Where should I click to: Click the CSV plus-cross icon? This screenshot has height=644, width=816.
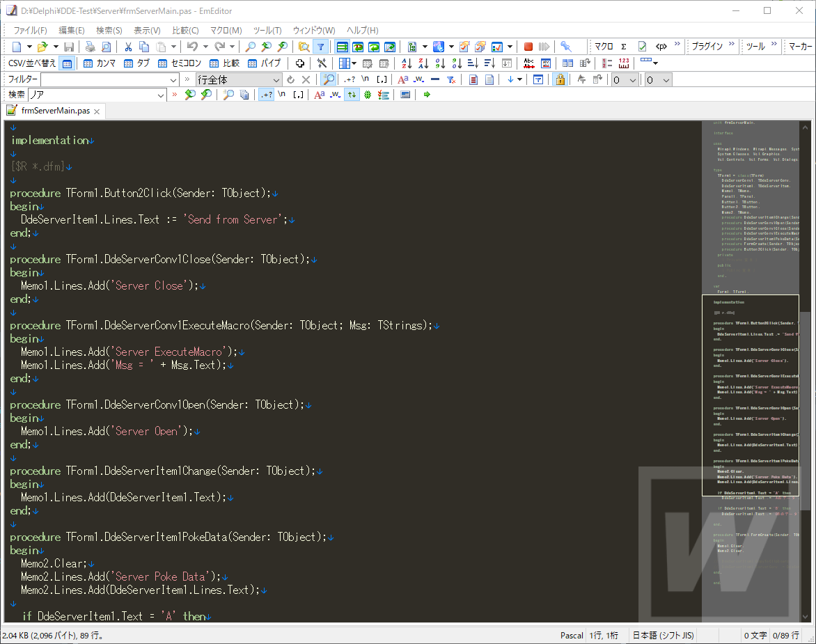pos(300,63)
